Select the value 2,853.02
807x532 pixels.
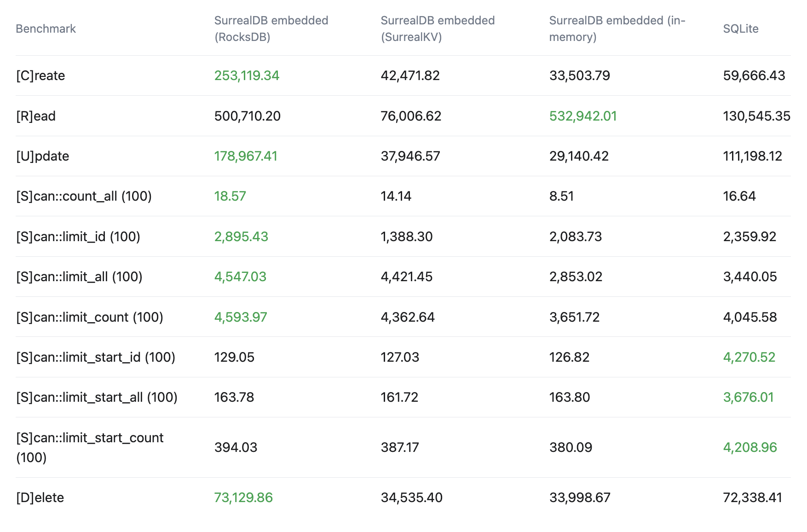[576, 277]
